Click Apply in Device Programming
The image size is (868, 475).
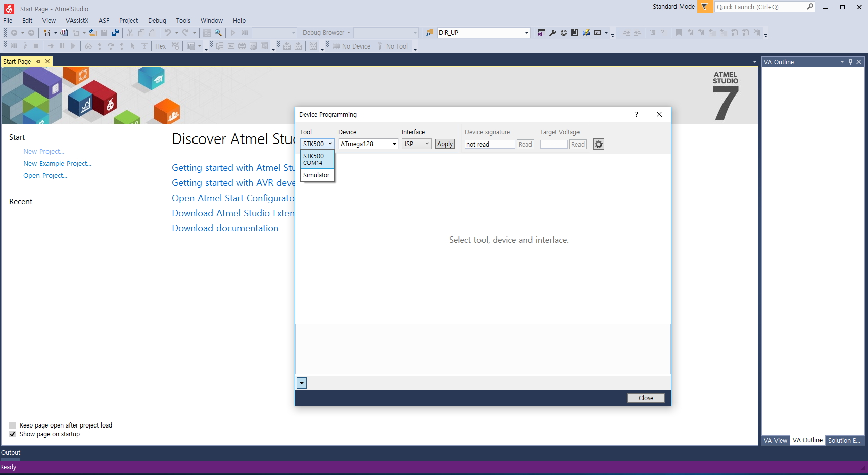pos(445,144)
